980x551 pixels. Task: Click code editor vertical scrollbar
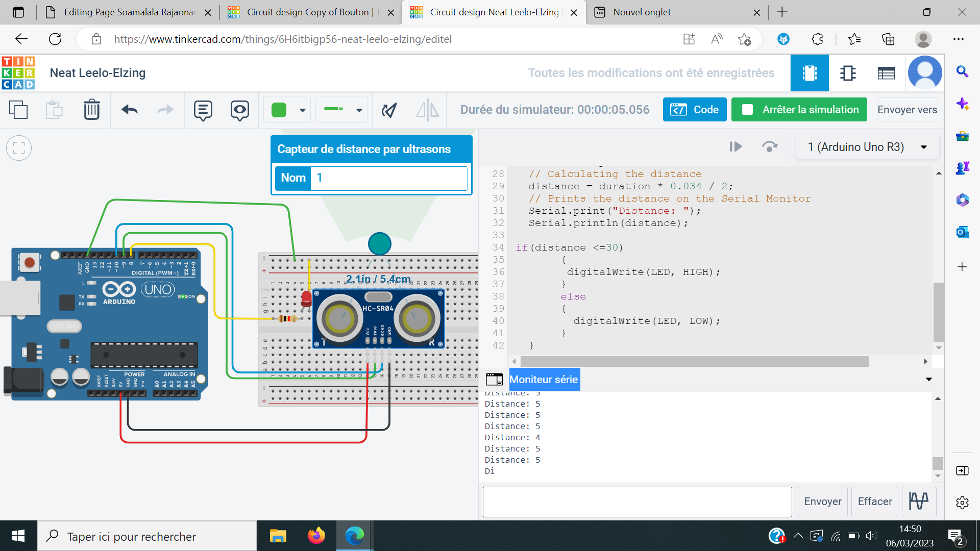click(939, 312)
